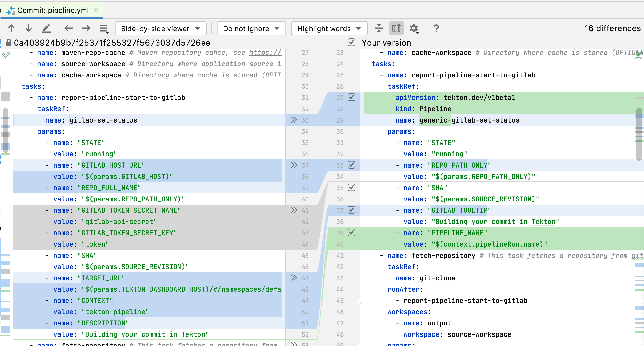
Task: Open the Do not ignore dropdown
Action: click(251, 28)
